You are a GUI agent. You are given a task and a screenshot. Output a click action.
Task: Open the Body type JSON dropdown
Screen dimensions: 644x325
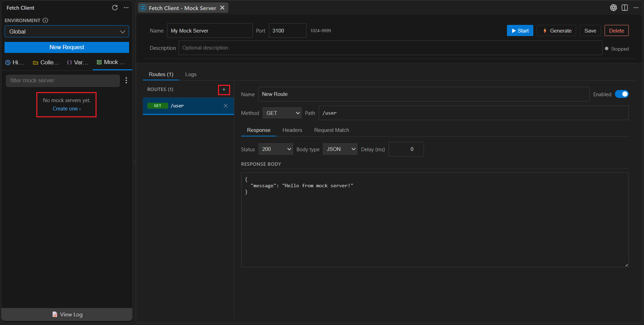pyautogui.click(x=340, y=149)
